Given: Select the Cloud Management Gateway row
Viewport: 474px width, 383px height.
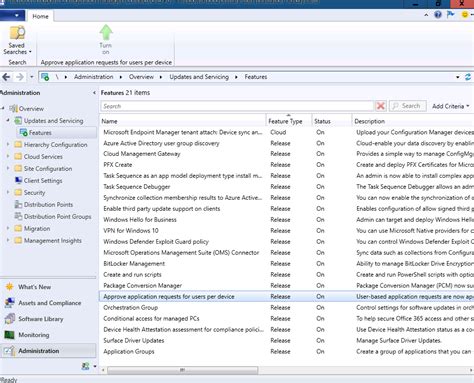Looking at the screenshot, I should (287, 154).
